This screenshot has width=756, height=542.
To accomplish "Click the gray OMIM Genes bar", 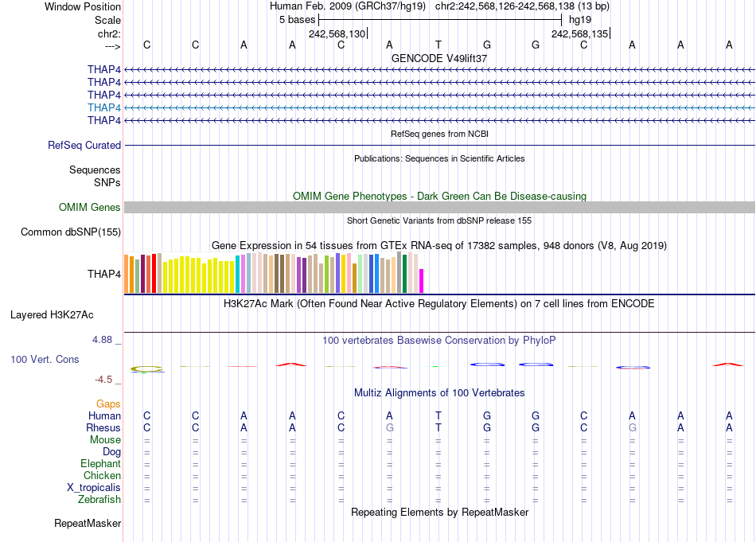I will (440, 208).
